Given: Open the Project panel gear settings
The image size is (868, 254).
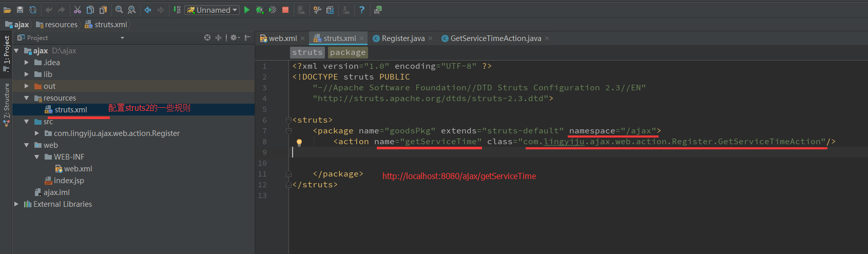Looking at the screenshot, I should tap(235, 37).
